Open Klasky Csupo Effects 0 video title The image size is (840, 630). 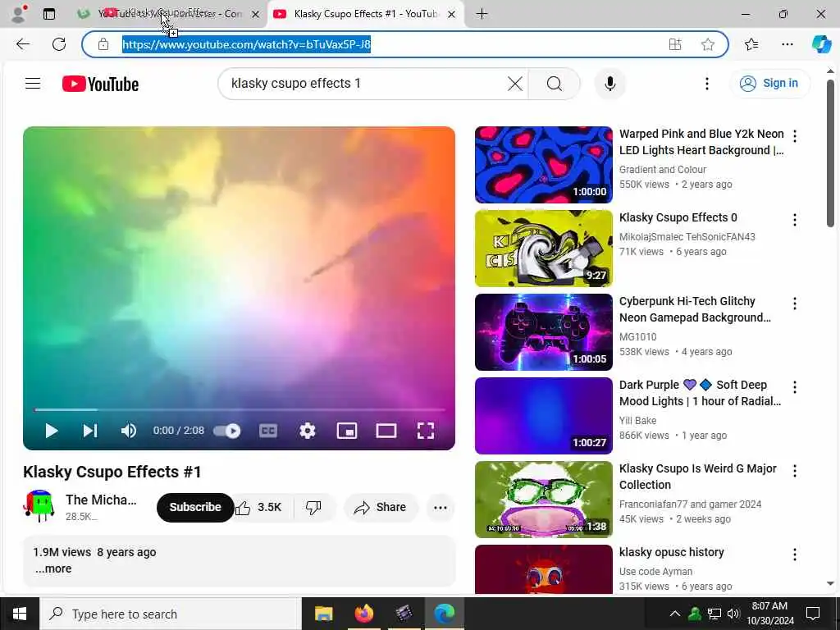[678, 217]
